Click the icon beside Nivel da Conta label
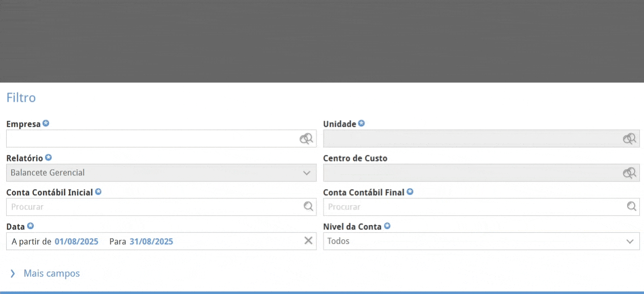 click(387, 226)
